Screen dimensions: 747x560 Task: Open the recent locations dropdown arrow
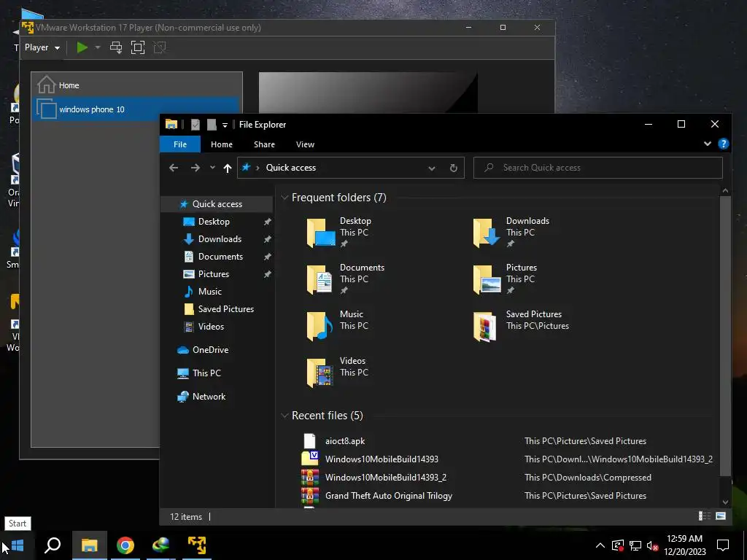click(x=212, y=168)
